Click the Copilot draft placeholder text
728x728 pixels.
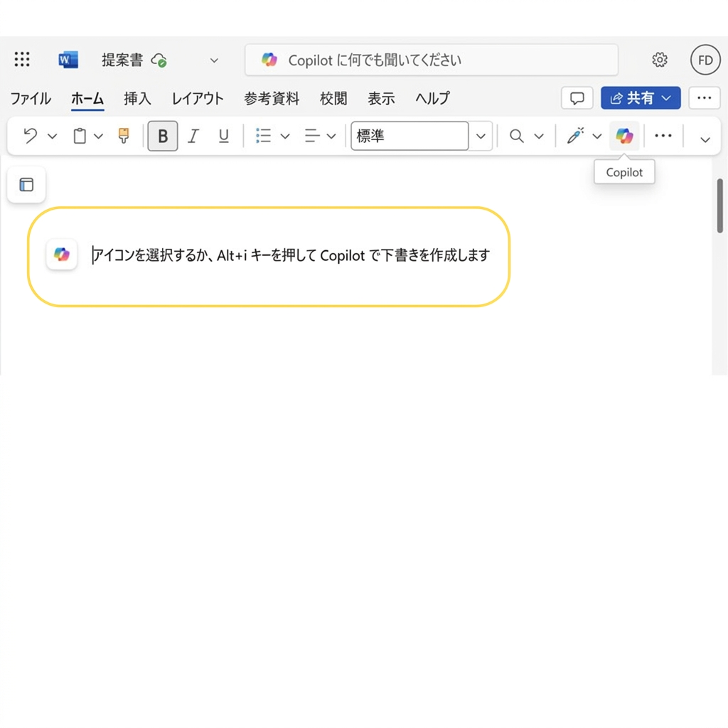(291, 255)
